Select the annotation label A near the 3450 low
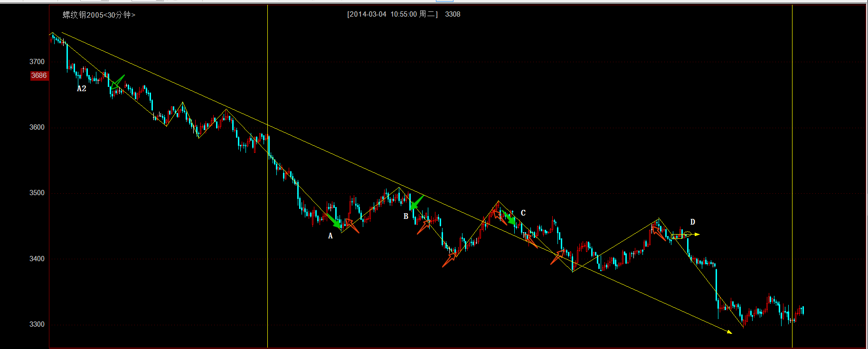The width and height of the screenshot is (868, 349). point(330,236)
